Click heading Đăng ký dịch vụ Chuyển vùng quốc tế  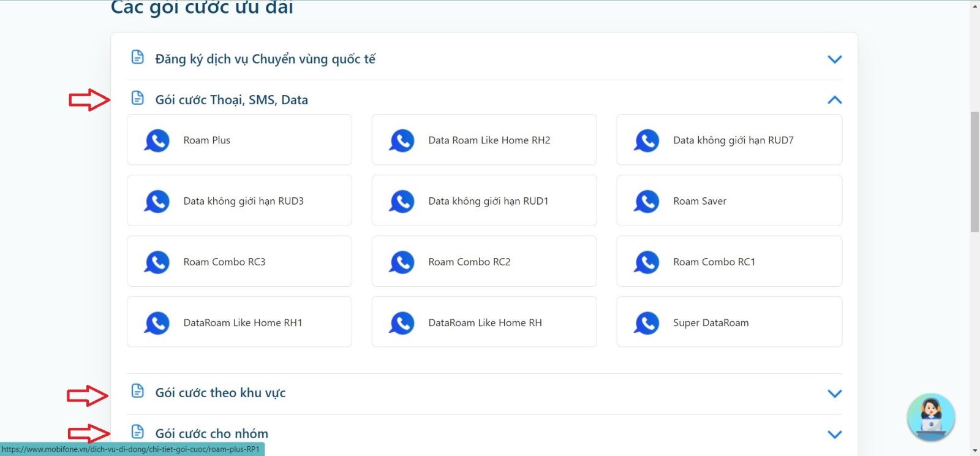[x=265, y=59]
